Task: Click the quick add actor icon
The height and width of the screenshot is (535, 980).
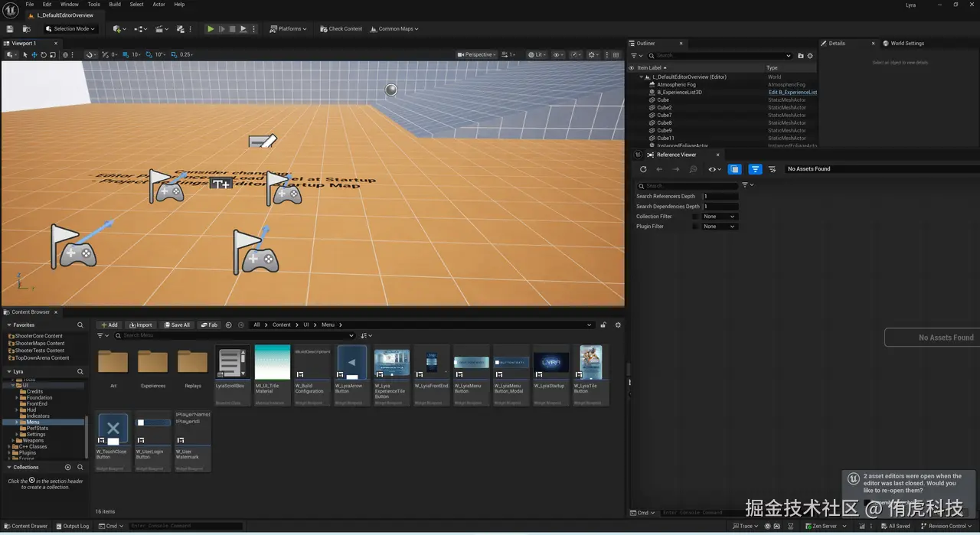Action: pos(118,29)
